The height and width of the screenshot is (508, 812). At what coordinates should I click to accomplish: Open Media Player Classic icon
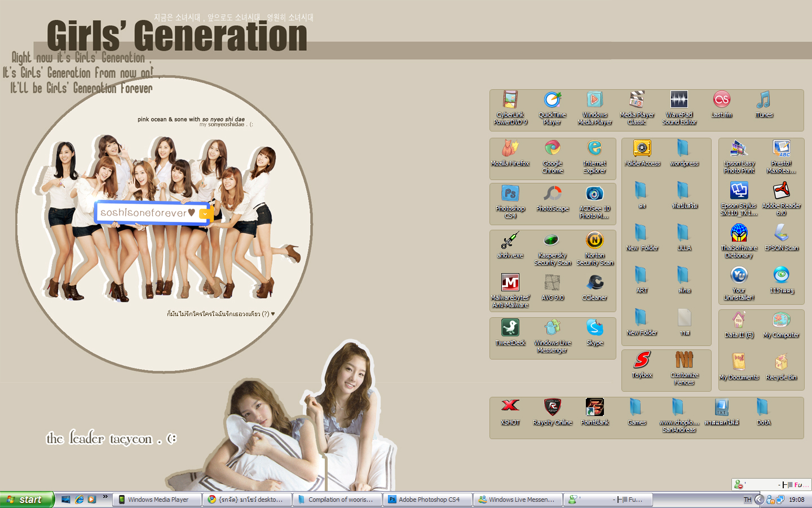[637, 108]
